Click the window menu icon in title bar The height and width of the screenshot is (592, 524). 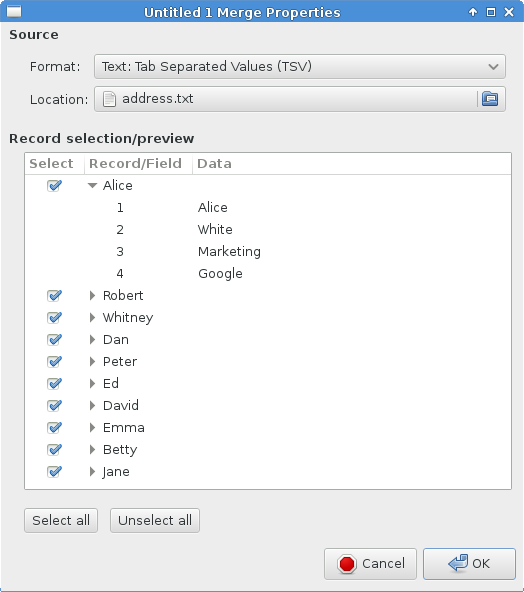click(x=14, y=12)
